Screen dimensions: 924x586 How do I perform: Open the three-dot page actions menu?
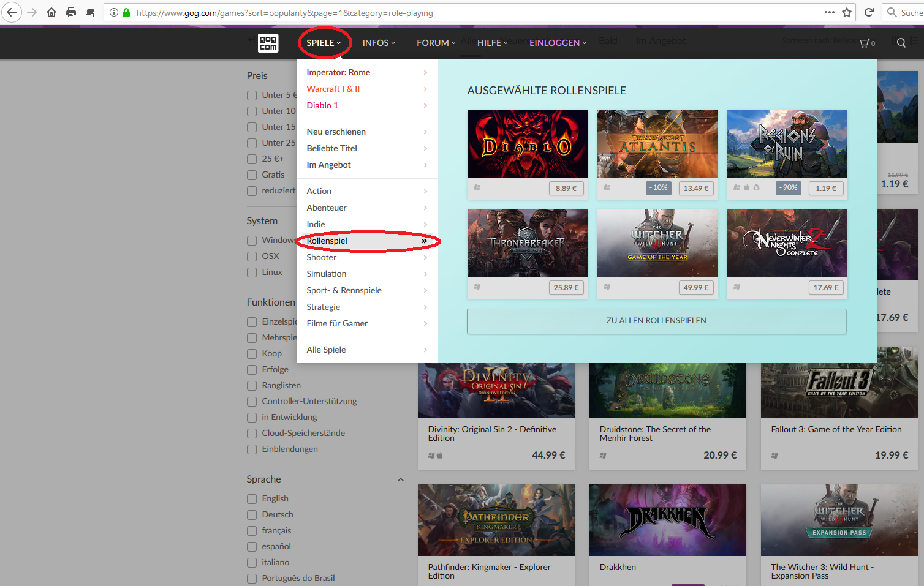point(830,12)
